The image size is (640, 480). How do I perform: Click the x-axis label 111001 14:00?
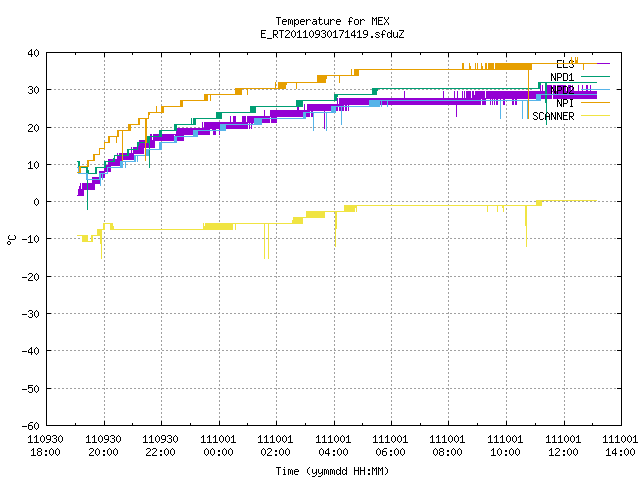tap(620, 446)
